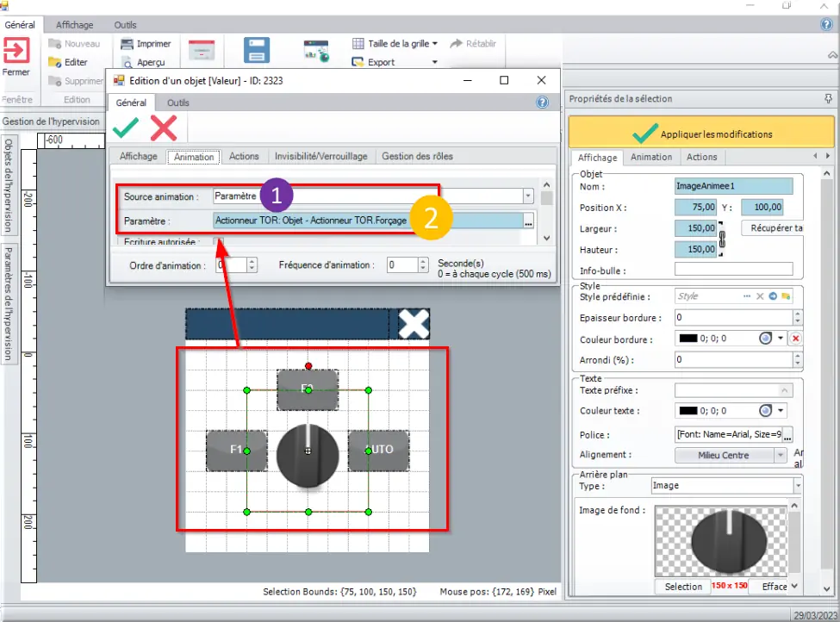The height and width of the screenshot is (622, 840).
Task: Open the Objets de l'hypervision side panel
Action: click(x=9, y=185)
